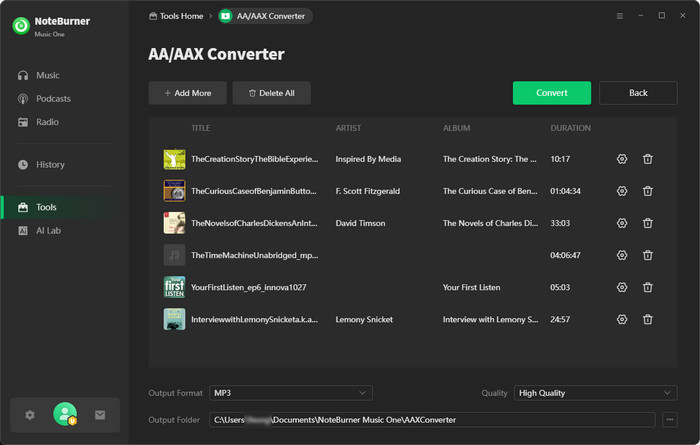Click the green Convert button
This screenshot has width=700, height=445.
tap(551, 93)
